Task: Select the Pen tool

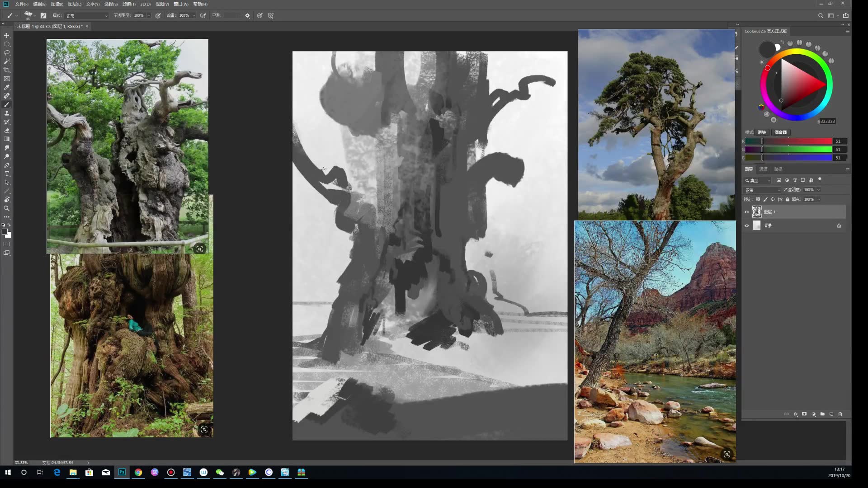Action: 7,165
